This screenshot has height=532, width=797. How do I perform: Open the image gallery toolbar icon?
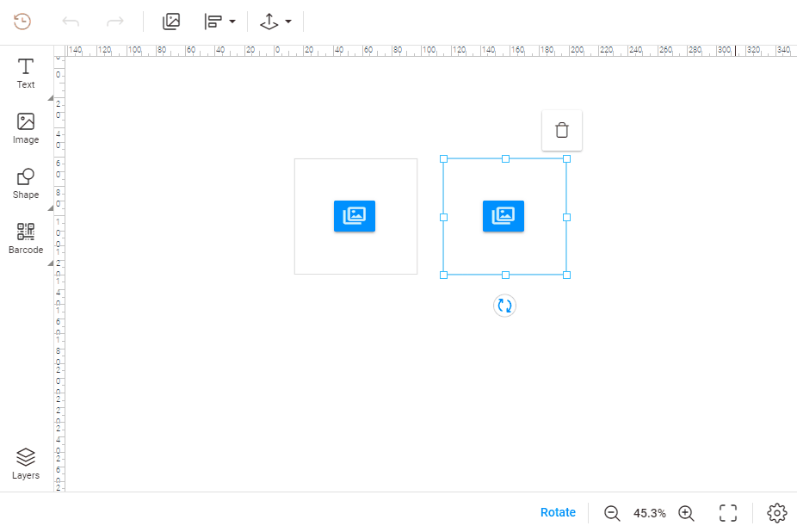[171, 22]
